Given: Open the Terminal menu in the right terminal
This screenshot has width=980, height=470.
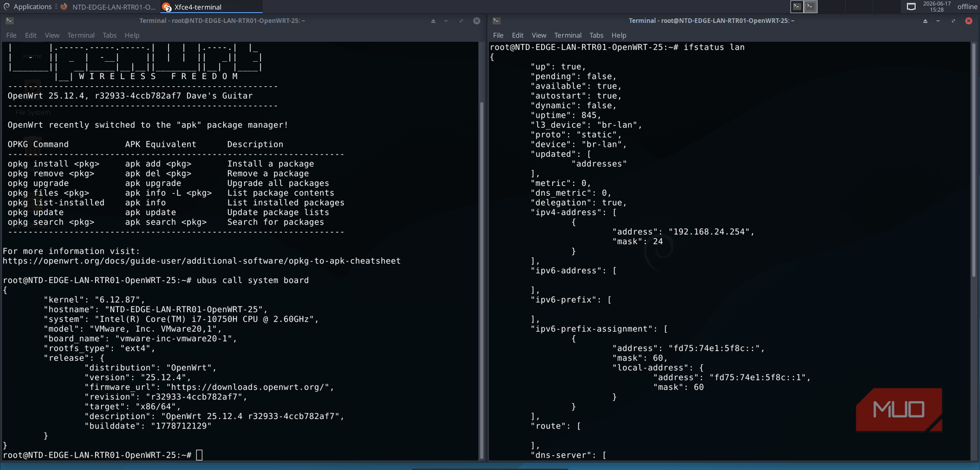Looking at the screenshot, I should [x=568, y=35].
